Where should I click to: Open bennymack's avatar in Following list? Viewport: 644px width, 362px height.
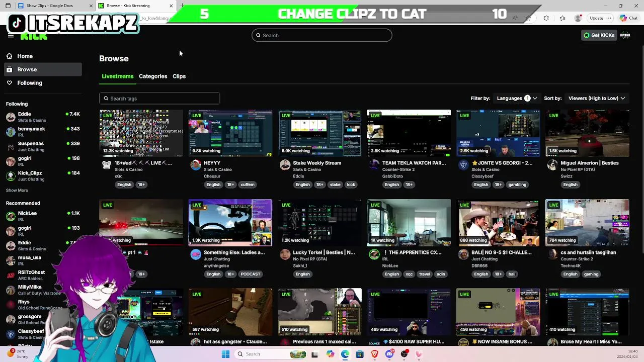[11, 132]
